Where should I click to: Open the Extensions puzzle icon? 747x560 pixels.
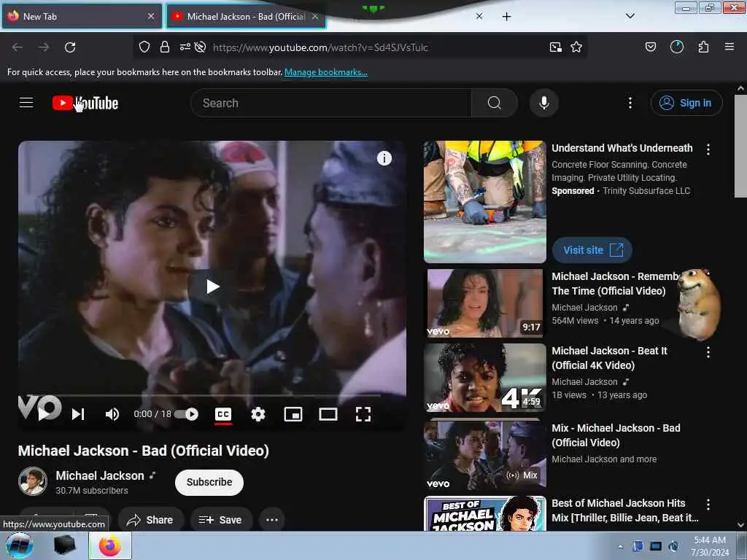(x=703, y=47)
